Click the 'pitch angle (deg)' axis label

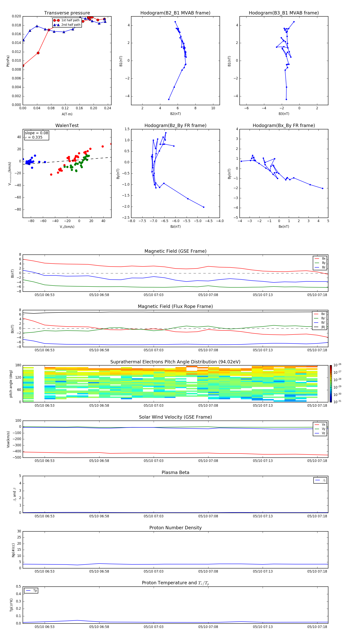[11, 384]
